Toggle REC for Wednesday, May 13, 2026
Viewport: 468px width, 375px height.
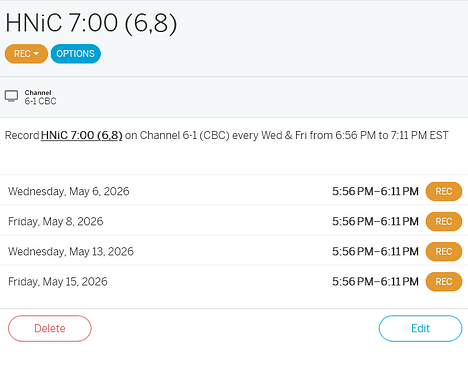tap(444, 251)
